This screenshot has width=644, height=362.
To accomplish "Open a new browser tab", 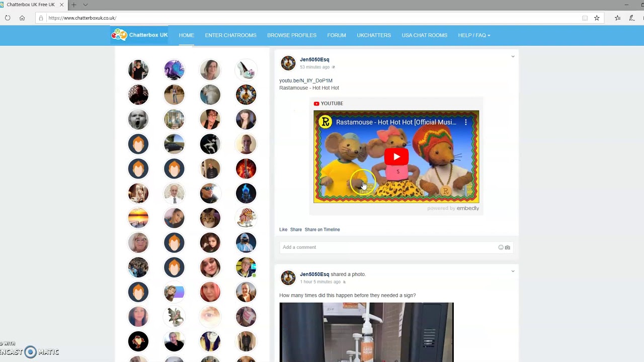I will tap(73, 5).
